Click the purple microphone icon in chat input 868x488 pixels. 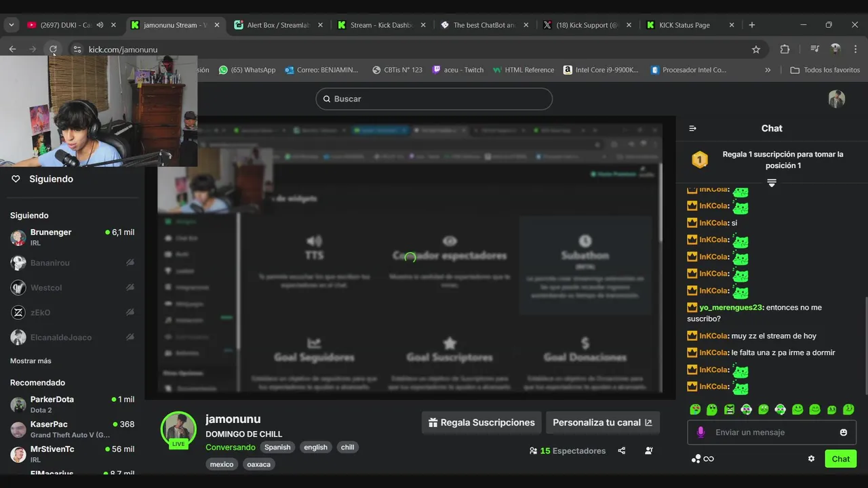pos(701,432)
